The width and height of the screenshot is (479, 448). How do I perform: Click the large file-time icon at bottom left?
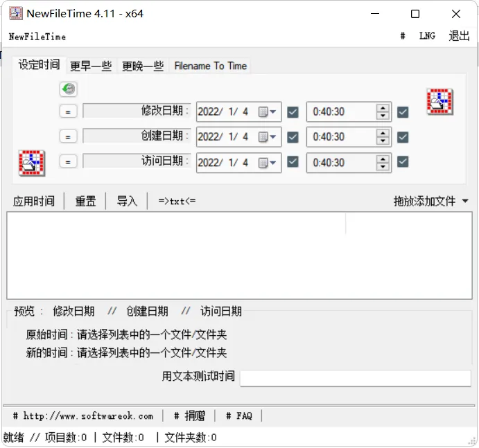tap(32, 163)
